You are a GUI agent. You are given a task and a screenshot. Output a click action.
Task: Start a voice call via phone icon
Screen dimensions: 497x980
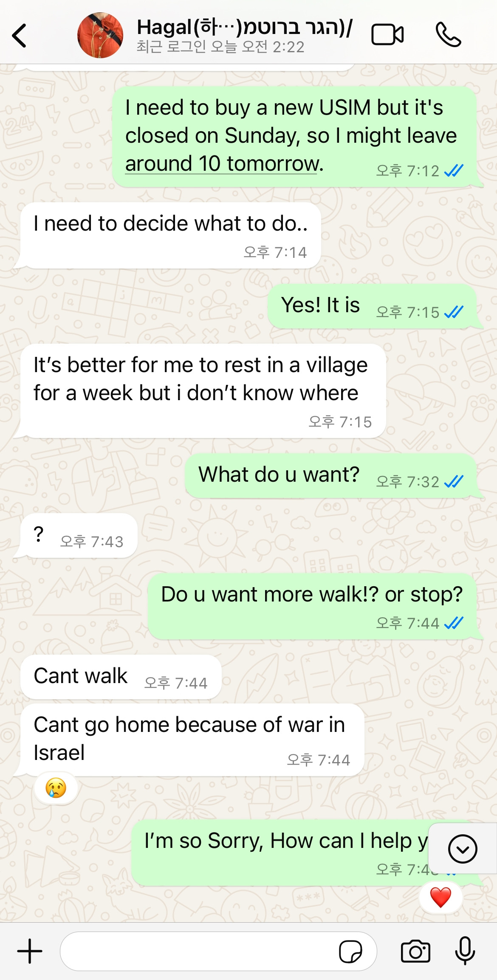(x=448, y=34)
